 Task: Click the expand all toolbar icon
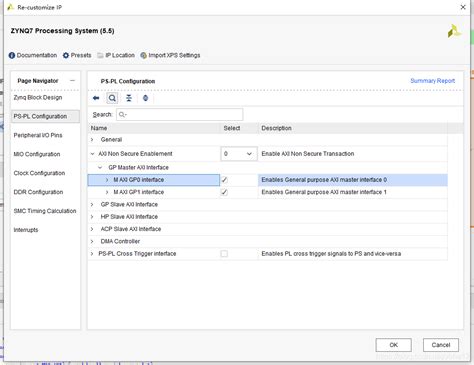tap(145, 98)
